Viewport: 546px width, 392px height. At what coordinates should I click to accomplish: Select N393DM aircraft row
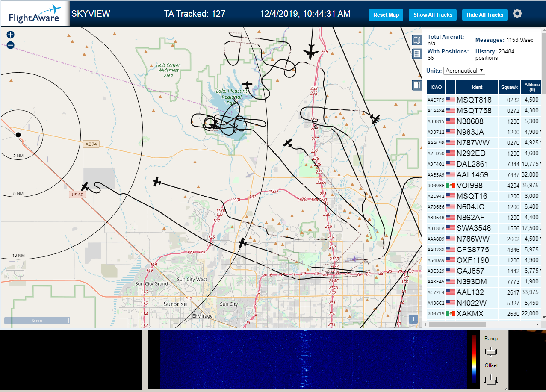pos(484,281)
